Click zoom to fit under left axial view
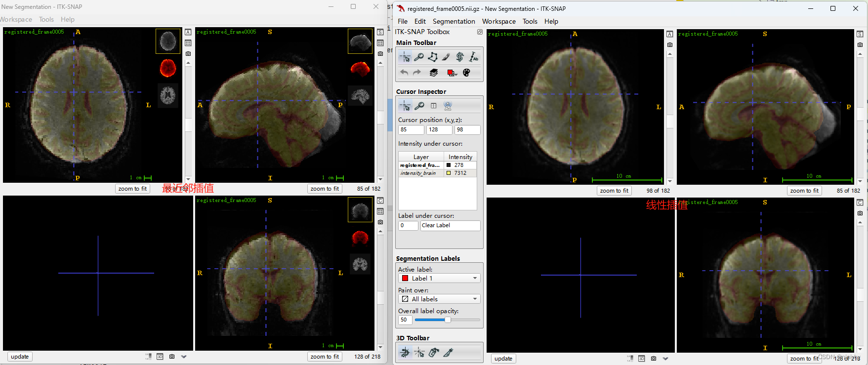Image resolution: width=868 pixels, height=365 pixels. (132, 189)
